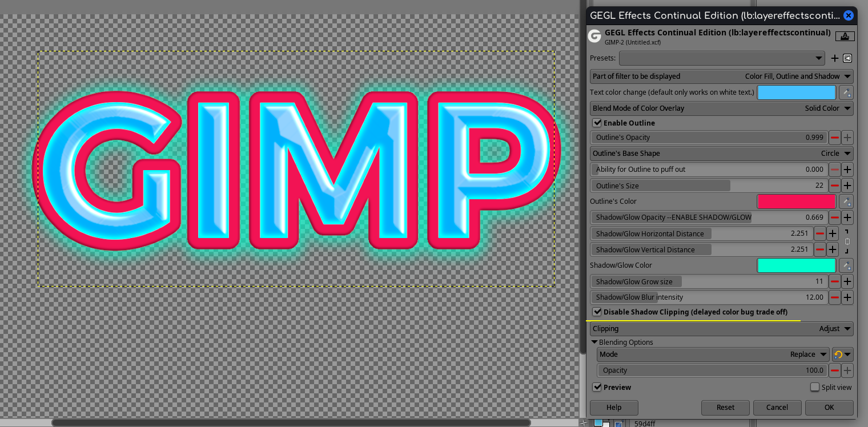Increase Shadow/Glow Opacity with plus icon
Image resolution: width=868 pixels, height=427 pixels.
pos(847,217)
